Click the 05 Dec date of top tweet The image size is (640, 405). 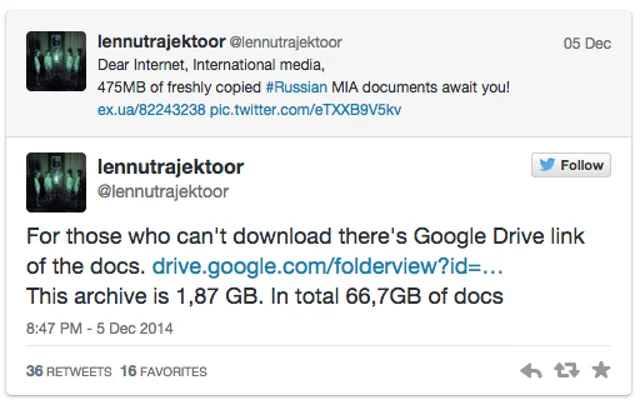point(587,44)
